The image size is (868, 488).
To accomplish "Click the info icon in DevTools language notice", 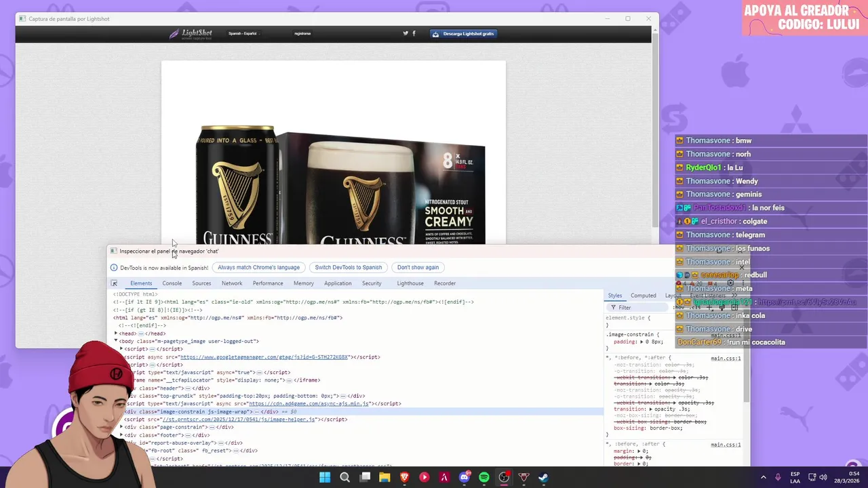I will [x=114, y=268].
